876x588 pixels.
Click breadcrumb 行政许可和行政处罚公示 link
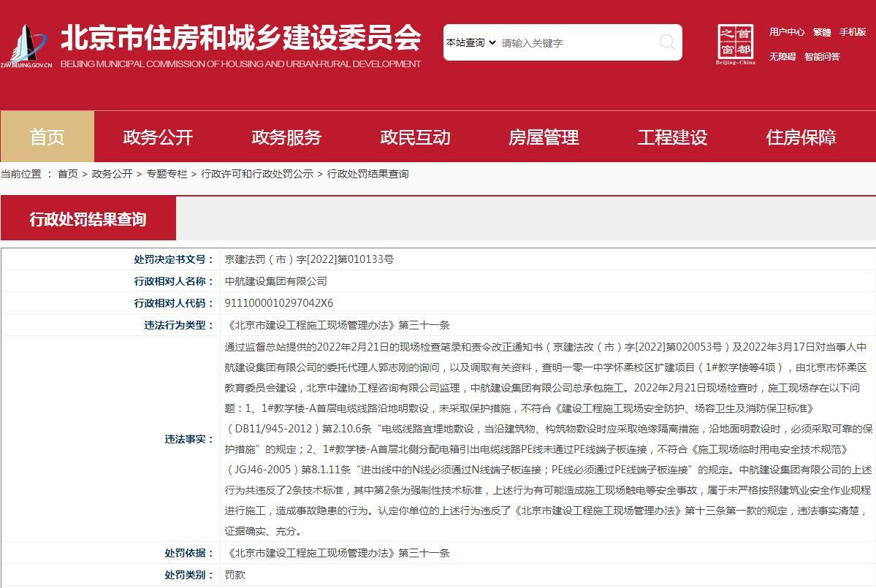coord(257,174)
